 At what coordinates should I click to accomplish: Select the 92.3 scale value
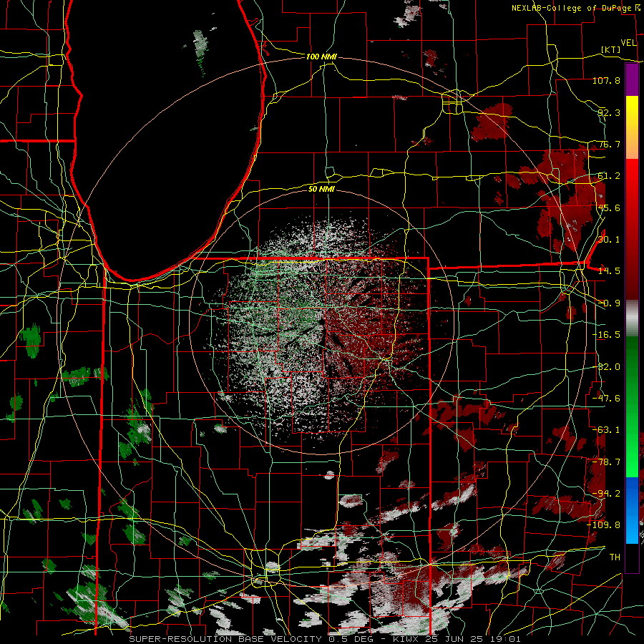[609, 112]
